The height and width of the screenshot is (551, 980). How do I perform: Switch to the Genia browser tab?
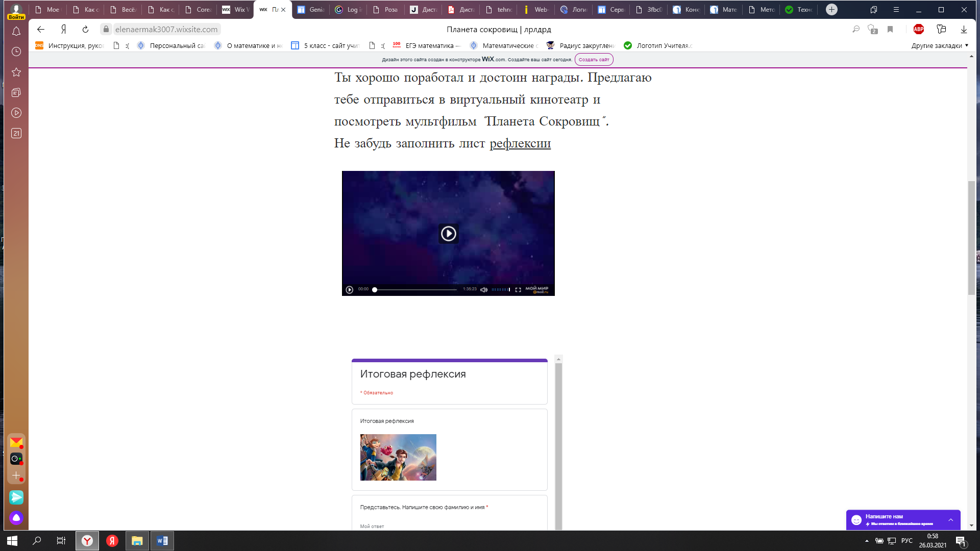point(311,10)
